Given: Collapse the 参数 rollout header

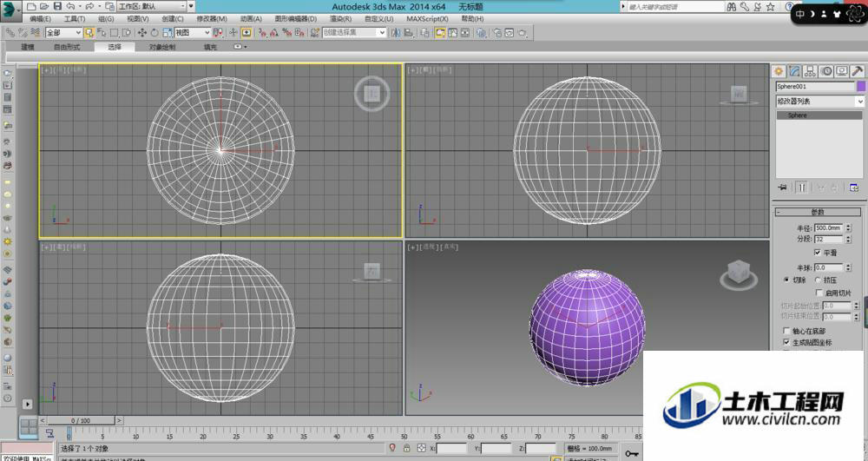Looking at the screenshot, I should pyautogui.click(x=818, y=212).
